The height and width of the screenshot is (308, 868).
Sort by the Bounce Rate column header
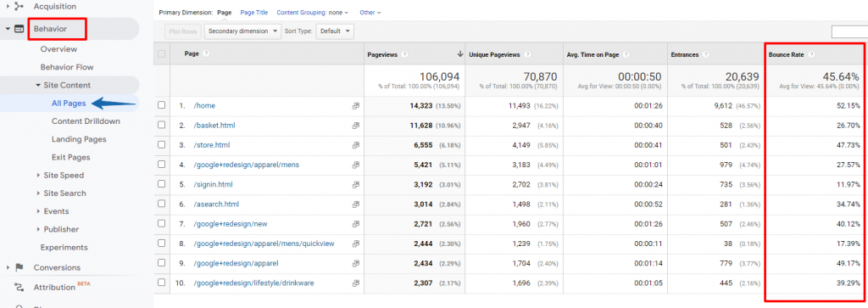coord(786,54)
